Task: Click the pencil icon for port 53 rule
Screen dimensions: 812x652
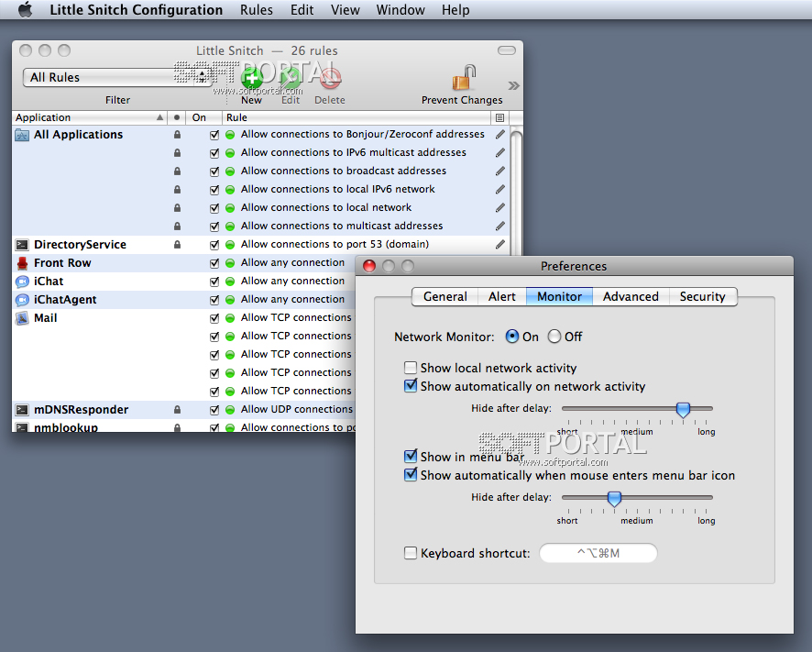Action: coord(499,245)
